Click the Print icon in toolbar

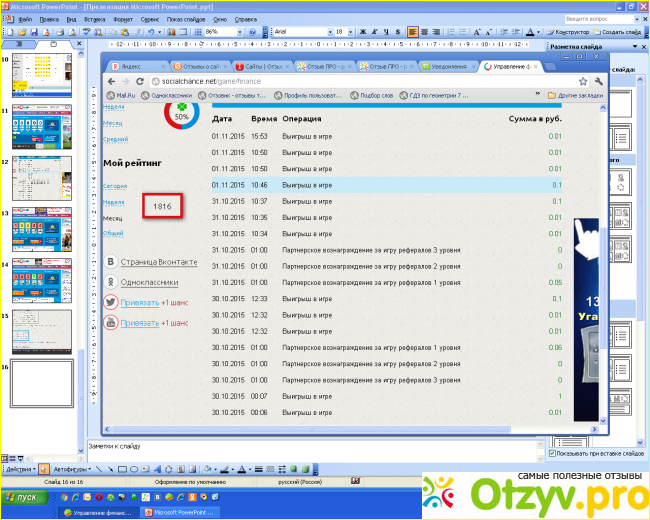pyautogui.click(x=60, y=32)
